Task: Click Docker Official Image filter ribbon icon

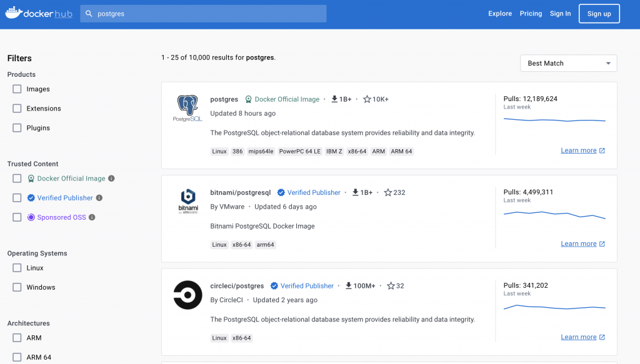Action: (x=31, y=179)
